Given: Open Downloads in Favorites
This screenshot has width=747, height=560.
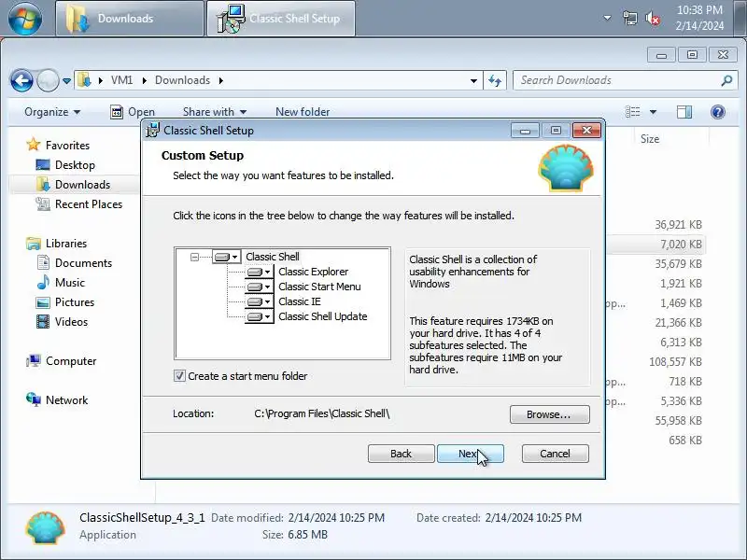Looking at the screenshot, I should (82, 185).
